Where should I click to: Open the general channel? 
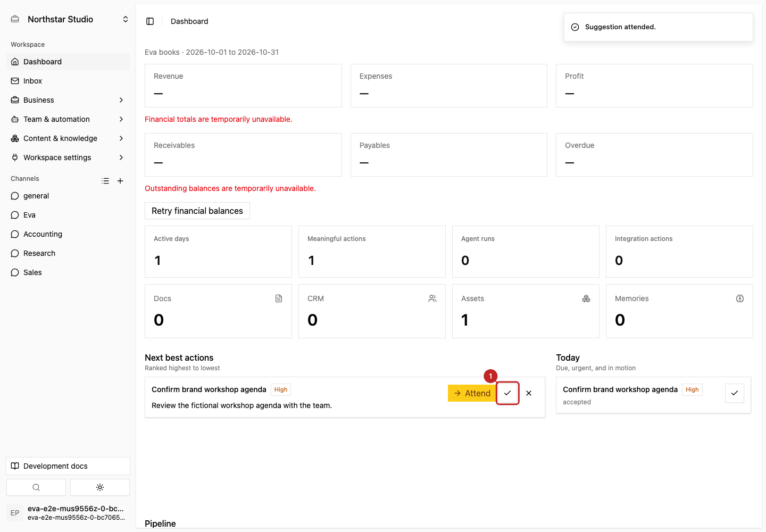pos(68,196)
